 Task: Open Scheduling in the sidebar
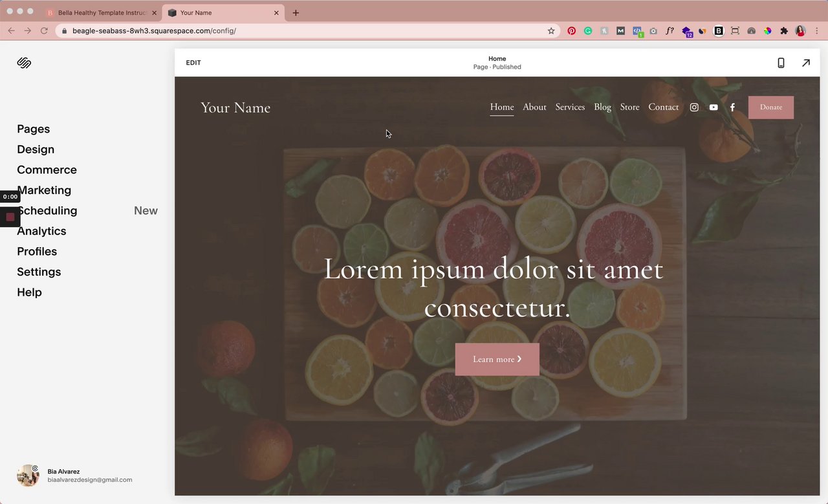pyautogui.click(x=47, y=210)
